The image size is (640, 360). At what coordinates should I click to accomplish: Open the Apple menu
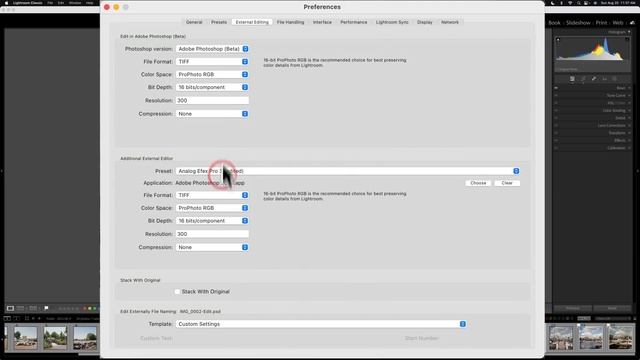coord(6,3)
